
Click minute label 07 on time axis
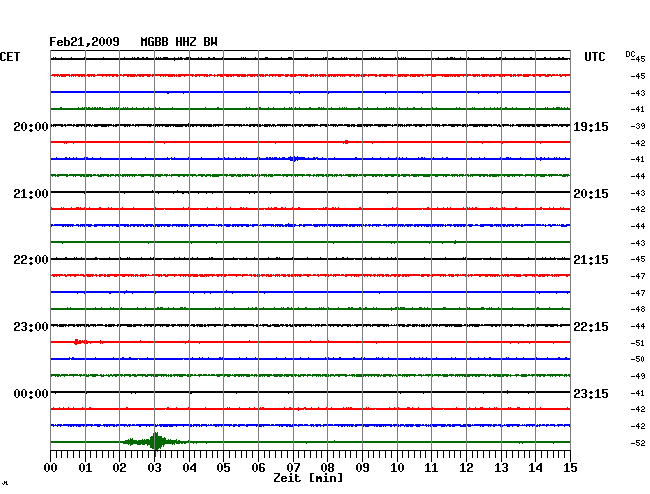coord(293,467)
